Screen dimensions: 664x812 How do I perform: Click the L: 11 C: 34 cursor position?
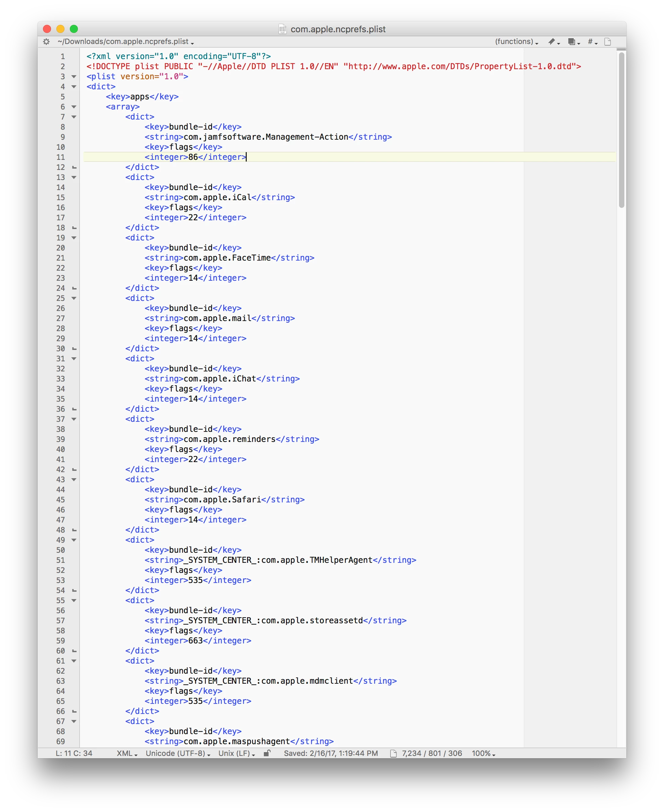point(74,753)
